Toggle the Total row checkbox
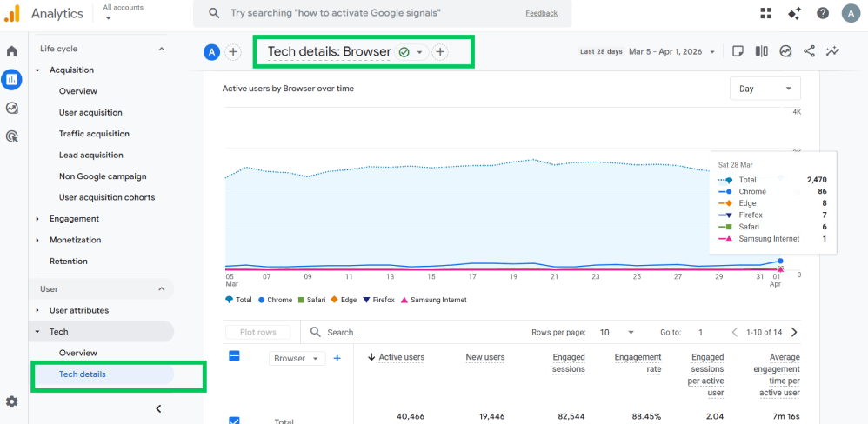Image resolution: width=868 pixels, height=424 pixels. coord(234,421)
